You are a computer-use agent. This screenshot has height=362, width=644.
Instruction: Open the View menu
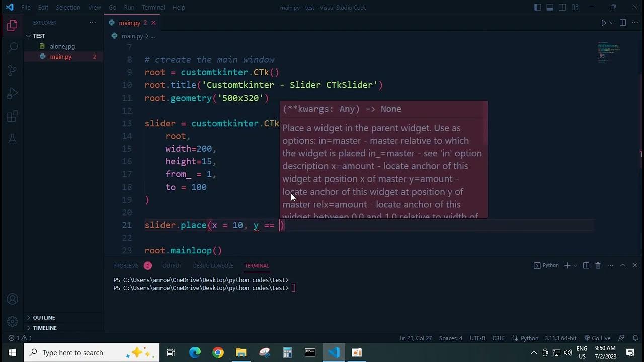coord(95,7)
